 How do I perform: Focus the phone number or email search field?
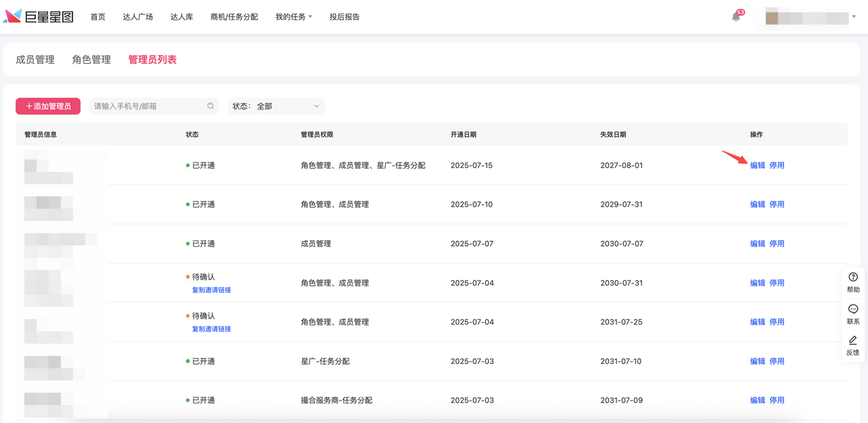pyautogui.click(x=148, y=106)
